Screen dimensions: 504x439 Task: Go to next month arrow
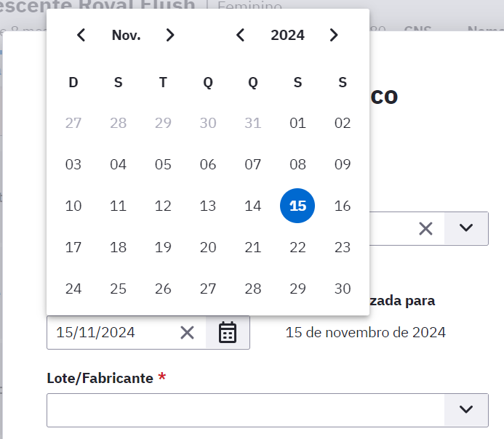pos(170,35)
